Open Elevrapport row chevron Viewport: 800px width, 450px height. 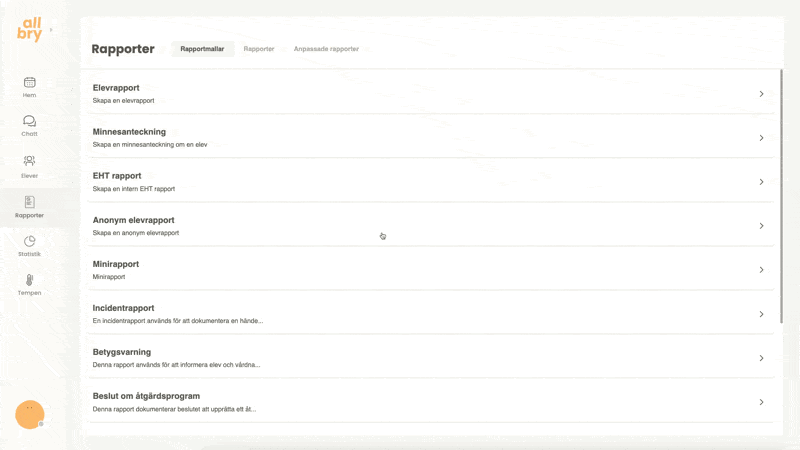[761, 94]
